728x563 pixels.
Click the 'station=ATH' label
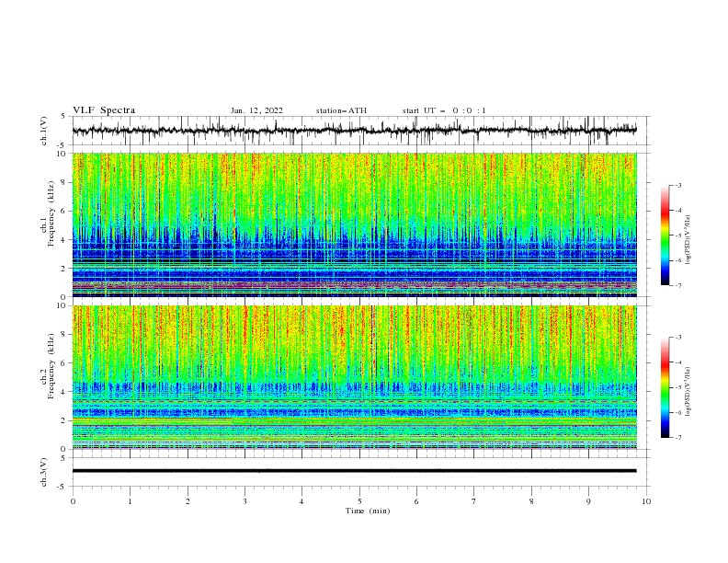341,110
